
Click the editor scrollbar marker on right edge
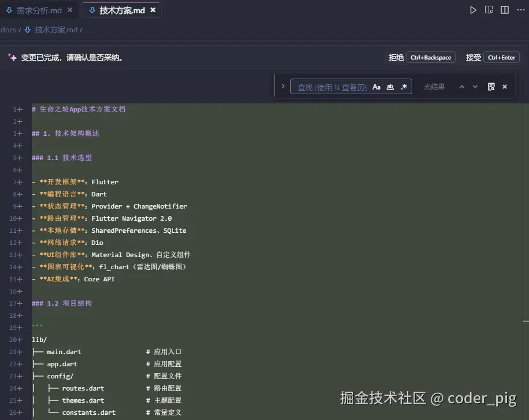[x=526, y=322]
